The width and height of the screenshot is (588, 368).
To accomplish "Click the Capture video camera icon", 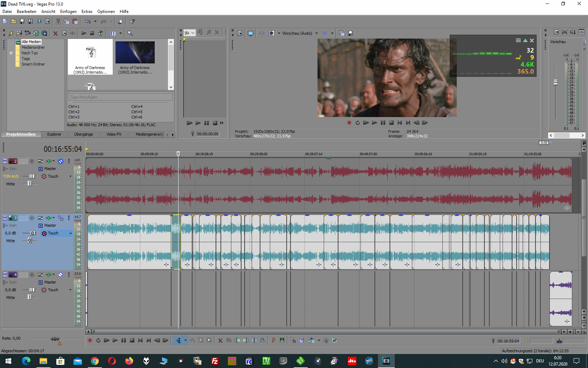I will (28, 33).
